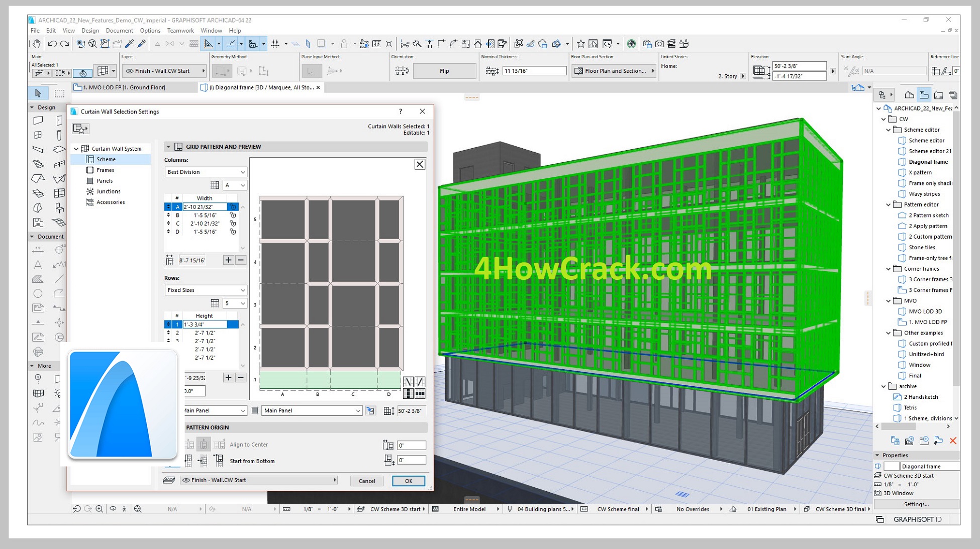Add a column with the plus button
The image size is (980, 549).
click(x=228, y=260)
